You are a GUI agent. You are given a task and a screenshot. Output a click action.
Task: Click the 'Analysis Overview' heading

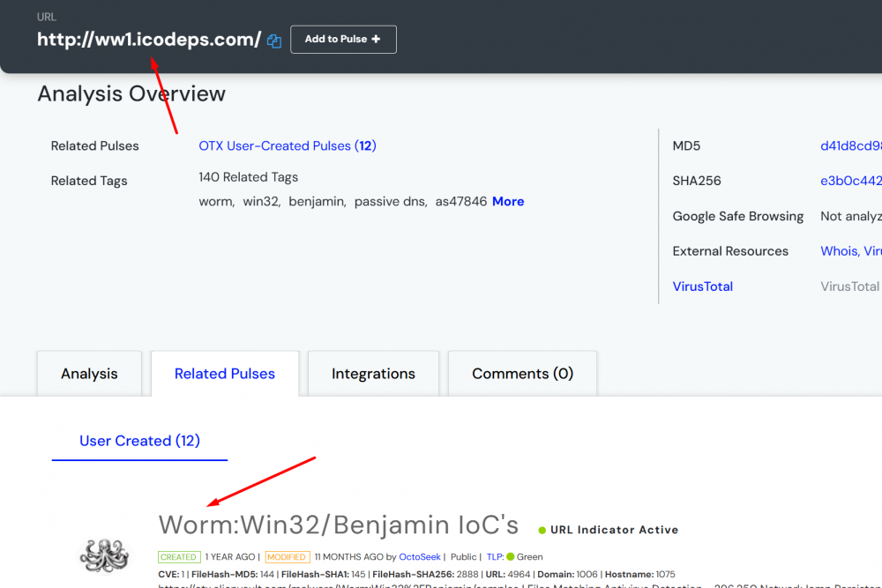pyautogui.click(x=131, y=93)
